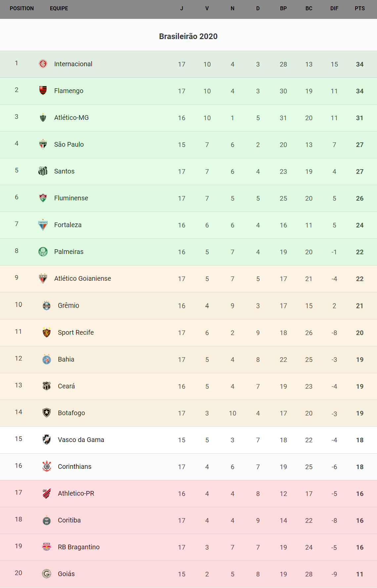The image size is (377, 588).
Task: Open the São Paulo team name link
Action: tap(69, 144)
